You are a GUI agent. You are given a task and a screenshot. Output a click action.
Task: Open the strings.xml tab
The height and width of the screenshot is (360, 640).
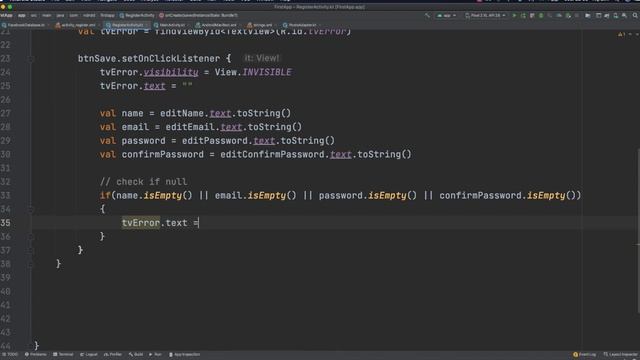tap(261, 25)
